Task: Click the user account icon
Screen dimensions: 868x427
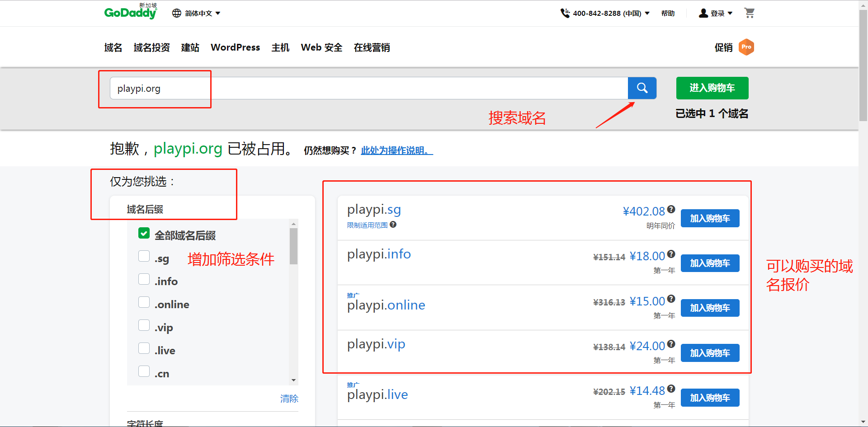Action: [703, 13]
